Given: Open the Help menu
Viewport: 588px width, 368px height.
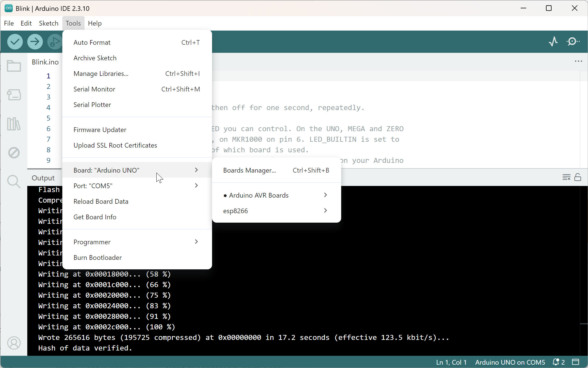Looking at the screenshot, I should point(95,23).
